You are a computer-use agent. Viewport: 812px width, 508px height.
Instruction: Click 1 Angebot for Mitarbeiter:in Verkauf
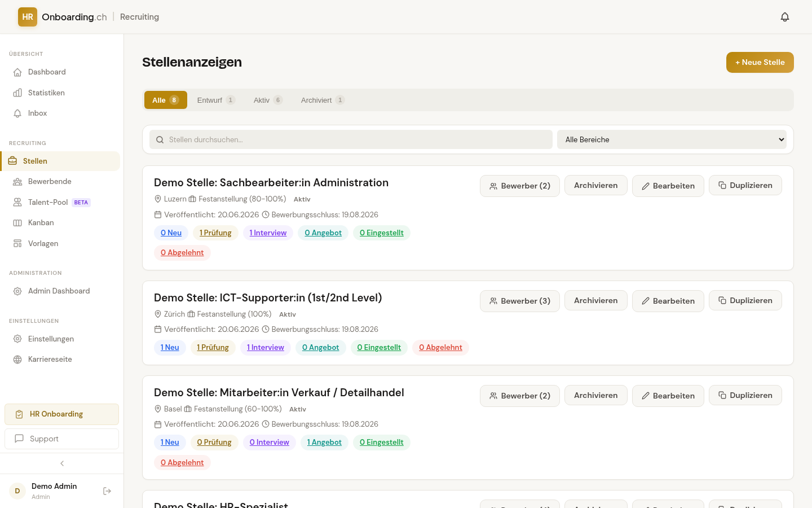[324, 442]
